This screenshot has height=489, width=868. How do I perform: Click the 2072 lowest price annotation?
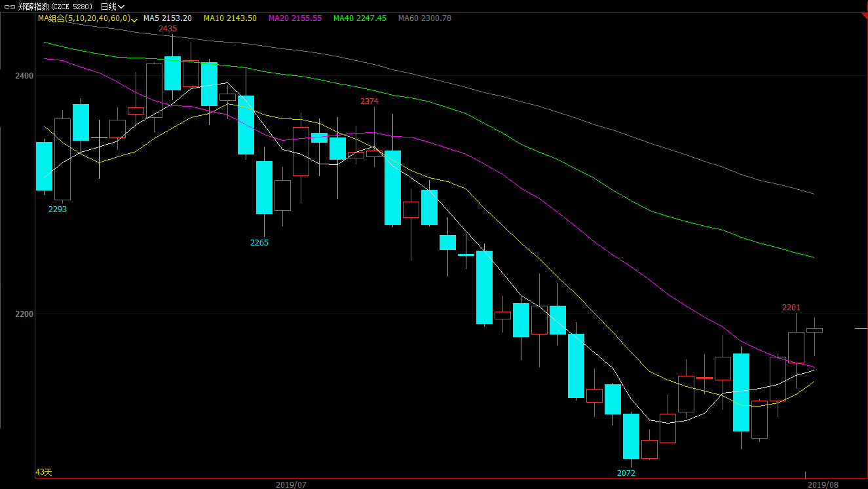626,473
